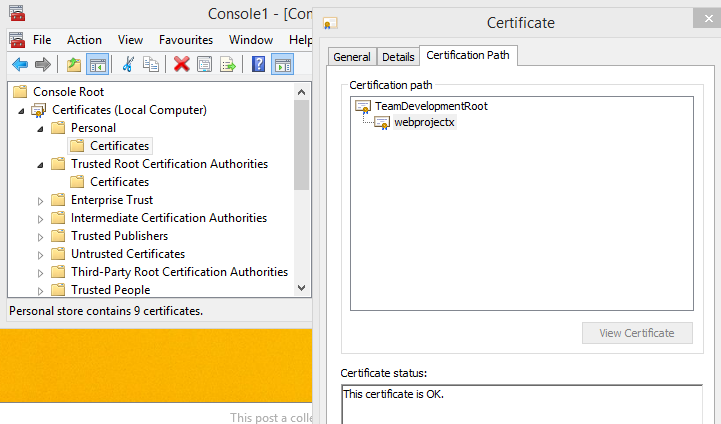The width and height of the screenshot is (721, 424).
Task: Expand Intermediate Certification Authorities node
Action: point(40,218)
